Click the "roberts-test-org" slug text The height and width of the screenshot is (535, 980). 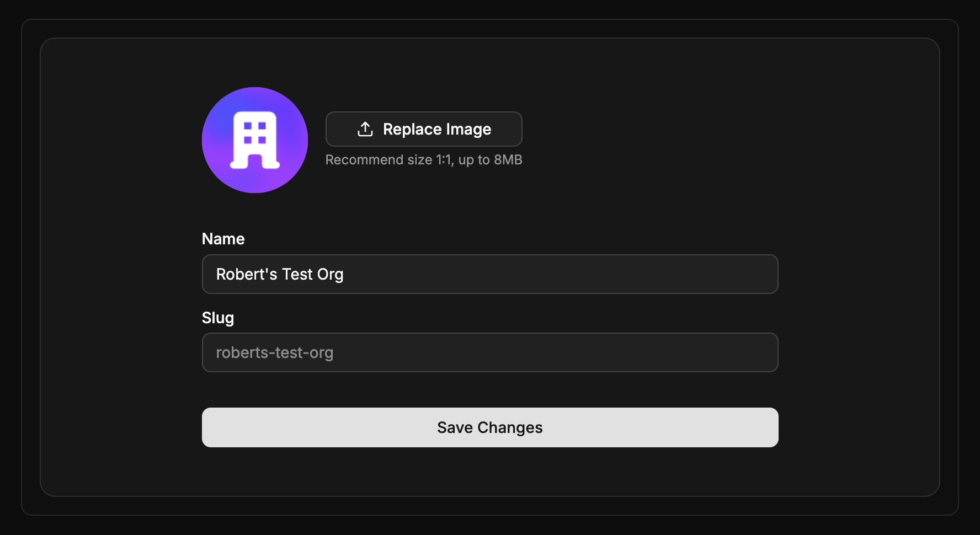coord(274,352)
